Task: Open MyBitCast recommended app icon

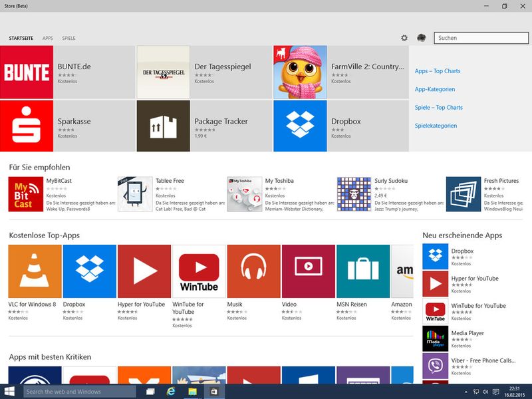Action: coord(26,194)
